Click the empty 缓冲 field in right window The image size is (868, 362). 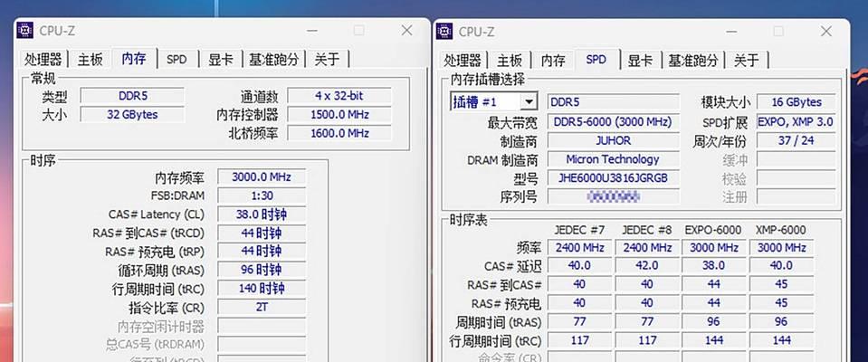coord(796,159)
